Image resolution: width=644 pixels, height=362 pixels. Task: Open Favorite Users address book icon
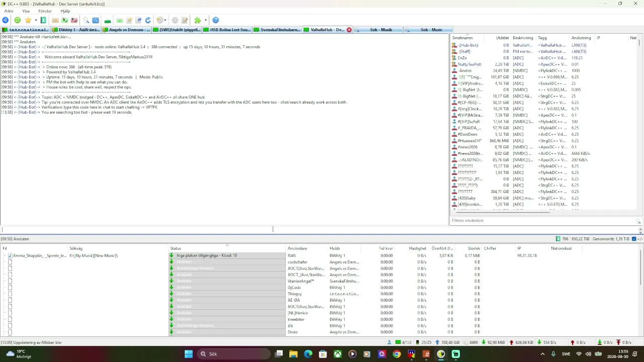click(43, 20)
